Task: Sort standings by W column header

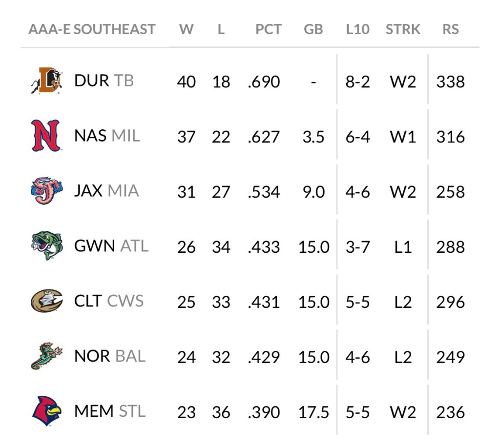Action: click(186, 29)
